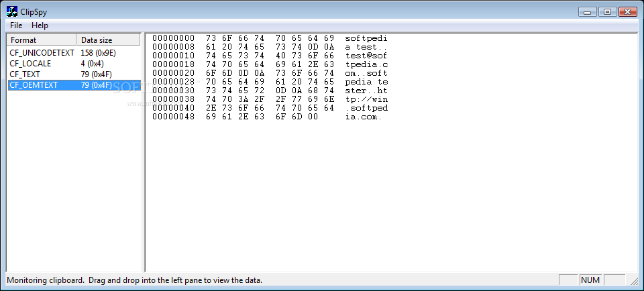Click ASCII text 'test@sof' in dump
The image size is (644, 291).
(366, 56)
